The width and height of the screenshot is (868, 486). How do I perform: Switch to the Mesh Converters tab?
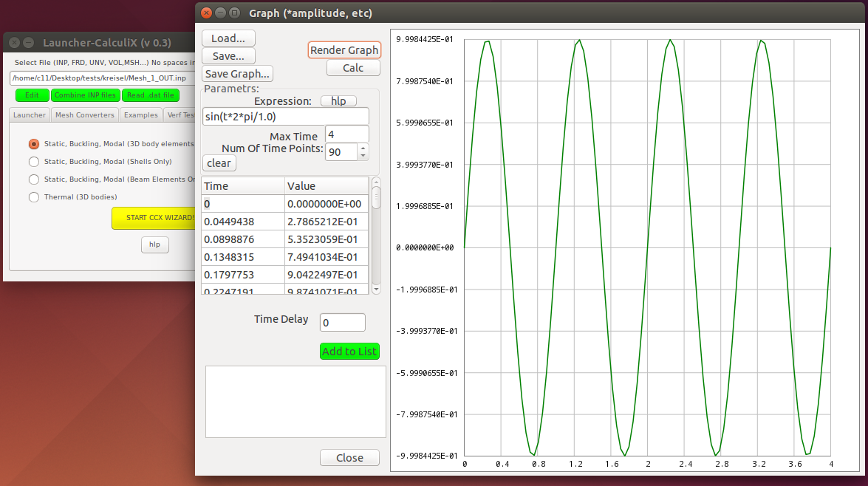(x=83, y=114)
